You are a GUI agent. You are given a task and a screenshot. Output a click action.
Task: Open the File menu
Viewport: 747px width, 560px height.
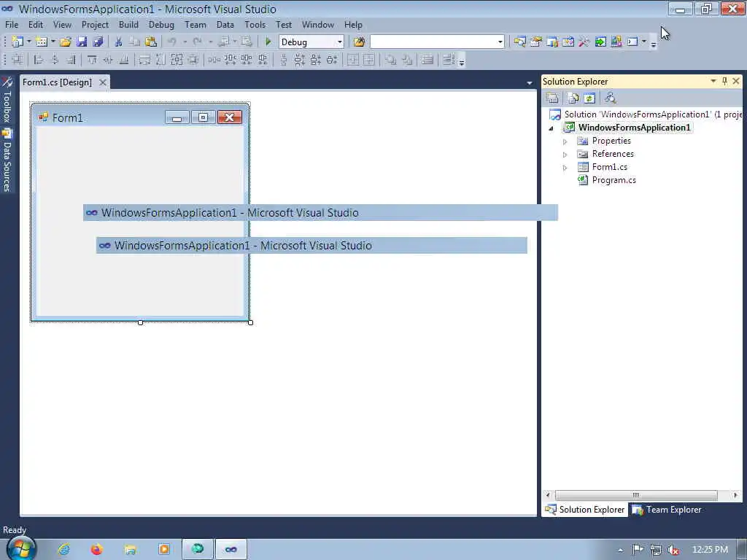[12, 25]
